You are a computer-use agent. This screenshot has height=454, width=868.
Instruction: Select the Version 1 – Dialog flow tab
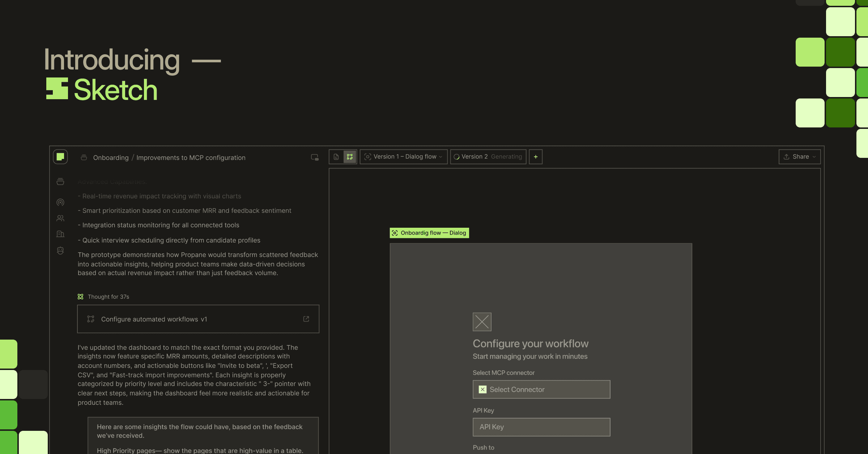tap(404, 157)
